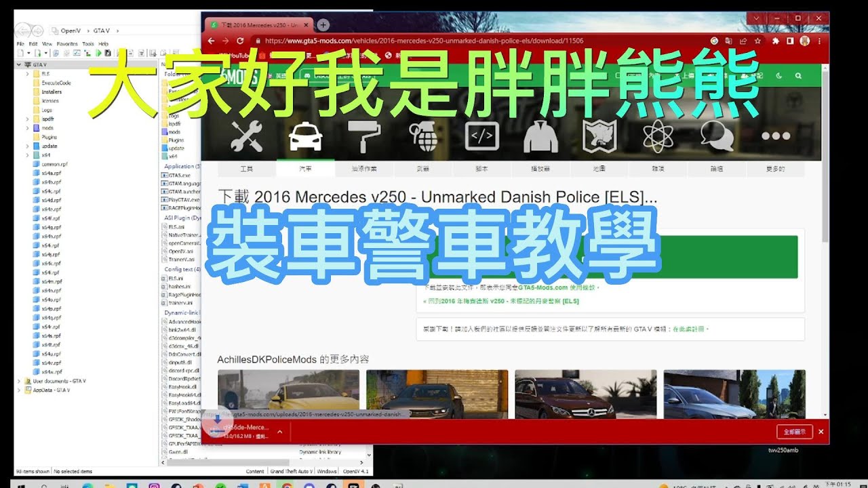The height and width of the screenshot is (488, 868).
Task: Open the Chrome extensions puzzle icon
Action: pyautogui.click(x=776, y=41)
